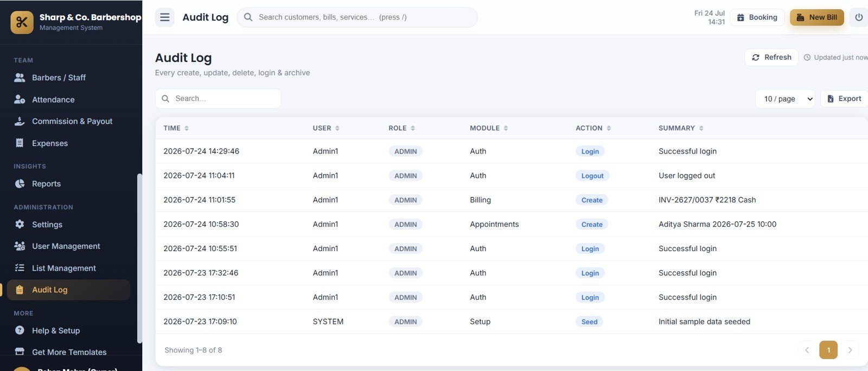The image size is (868, 371).
Task: Click the Commission & Payout hand icon
Action: 20,121
